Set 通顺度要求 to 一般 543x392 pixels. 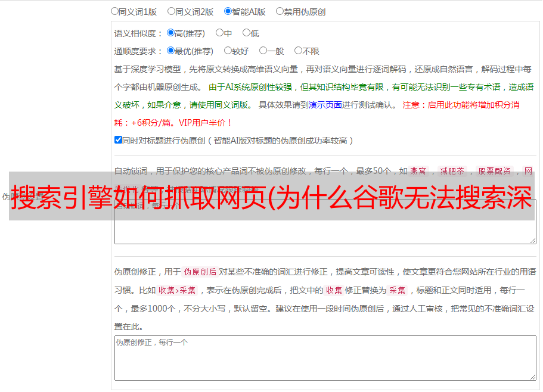coord(263,51)
